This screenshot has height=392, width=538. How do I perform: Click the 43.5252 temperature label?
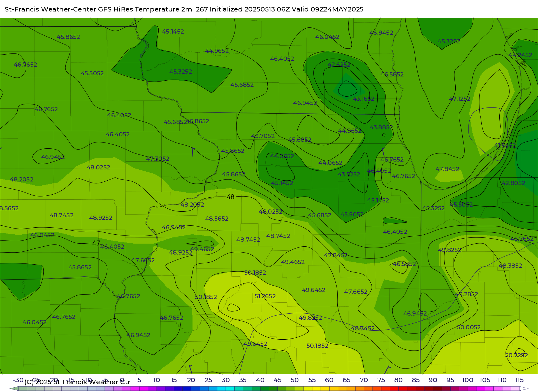349,174
